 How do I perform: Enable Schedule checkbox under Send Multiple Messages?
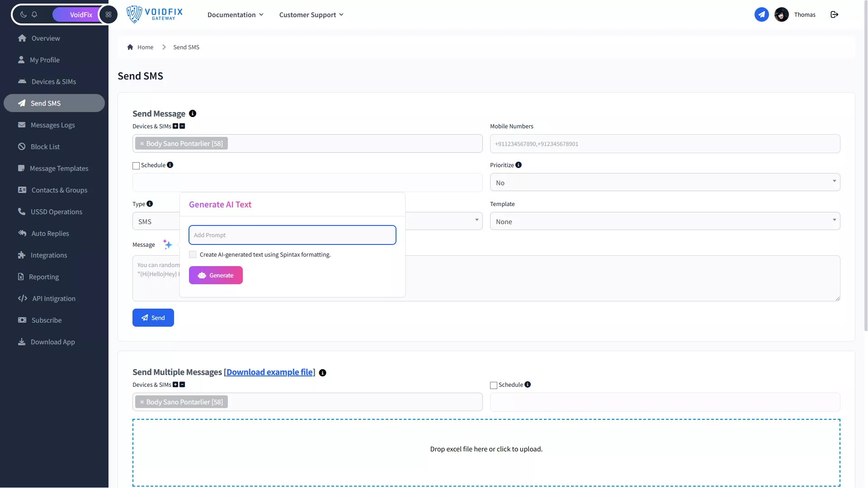tap(494, 385)
